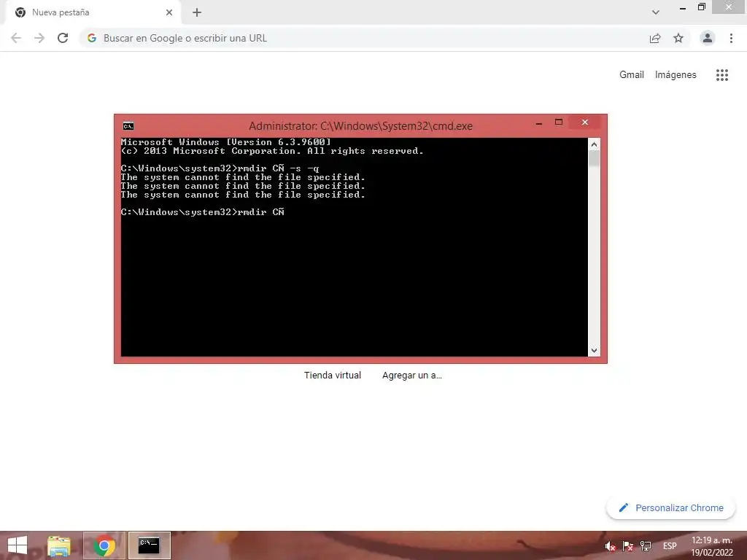Select the Nueva pestaña tab
747x560 pixels.
[93, 12]
